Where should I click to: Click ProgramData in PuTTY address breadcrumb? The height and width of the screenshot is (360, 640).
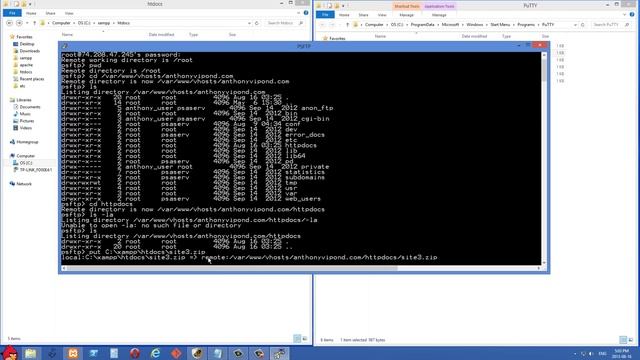pos(422,24)
